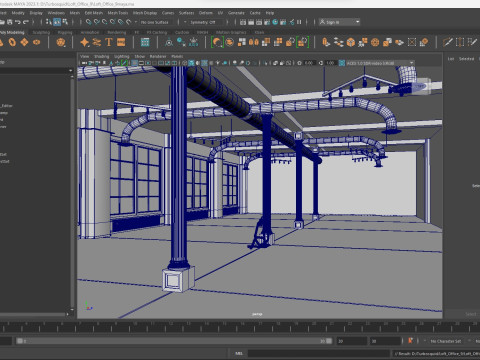Switch to the Animation shelf tab
The height and width of the screenshot is (360, 480).
tap(90, 32)
